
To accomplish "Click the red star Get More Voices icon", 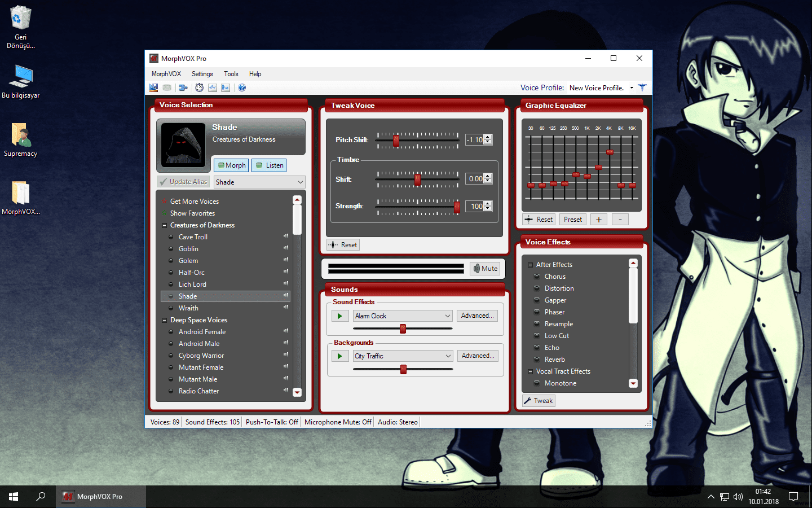I will point(164,201).
